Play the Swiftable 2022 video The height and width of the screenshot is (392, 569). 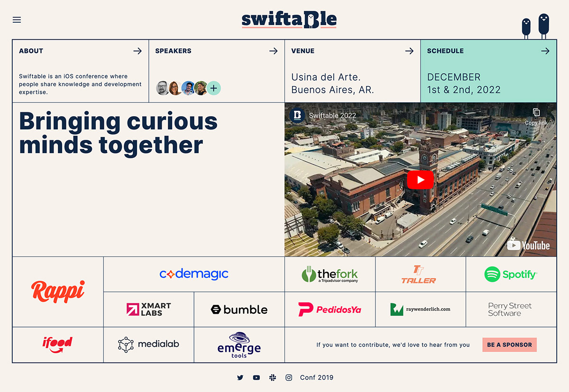420,180
